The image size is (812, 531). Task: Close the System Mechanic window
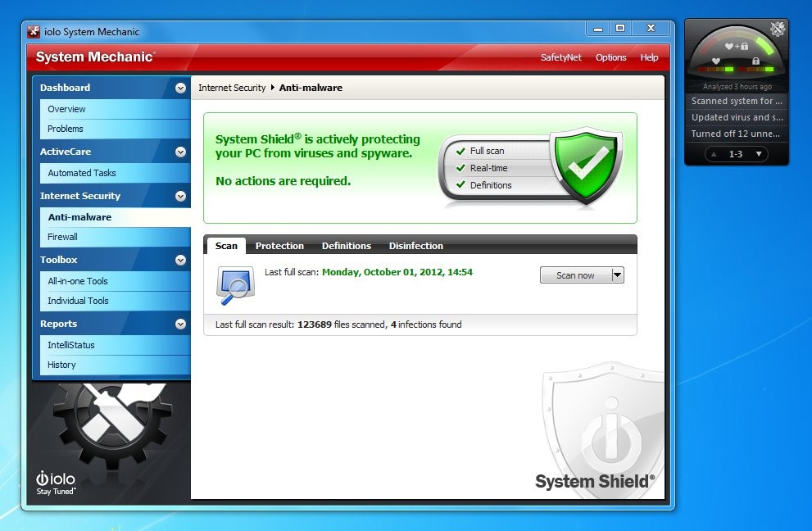(651, 29)
